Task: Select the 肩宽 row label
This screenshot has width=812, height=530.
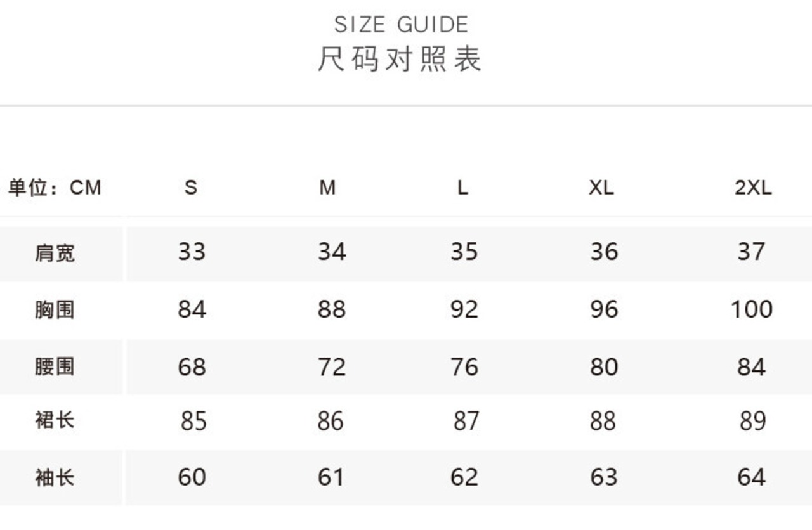Action: point(55,253)
